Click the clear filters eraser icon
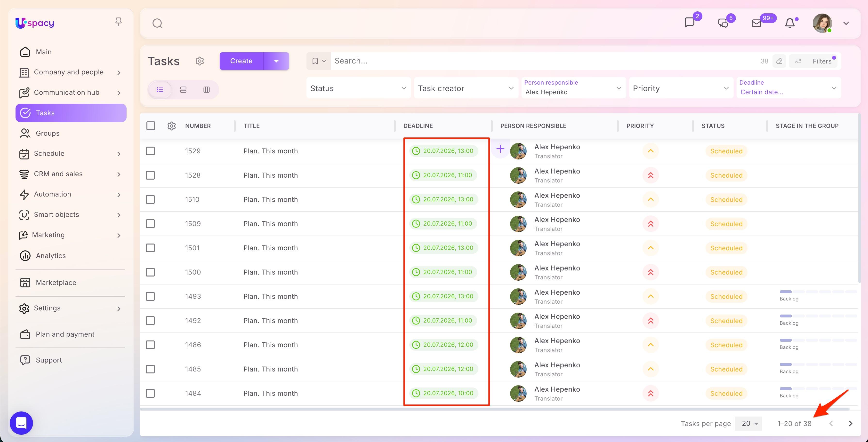This screenshot has width=868, height=442. coord(779,61)
